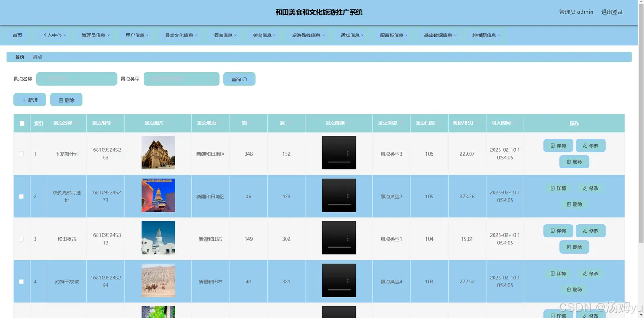
Task: Open video three-dot menu for 热瓦克佛寺遗址
Action: click(348, 196)
